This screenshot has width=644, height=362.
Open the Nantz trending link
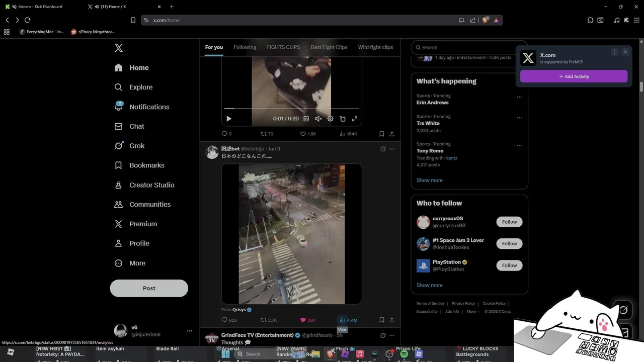click(x=451, y=158)
